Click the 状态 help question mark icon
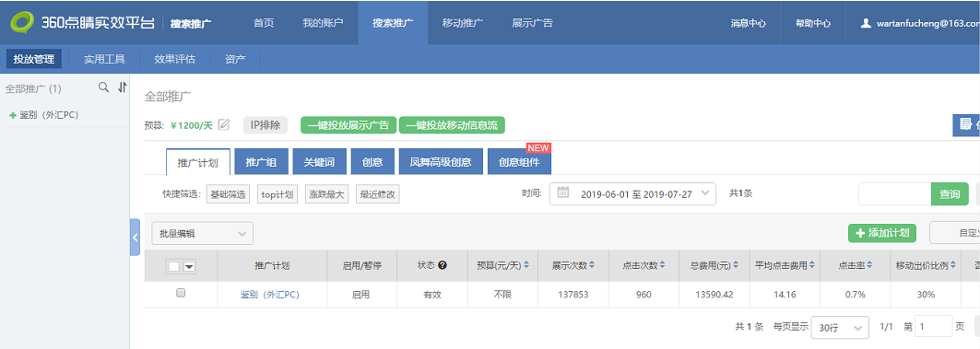 coord(443,265)
